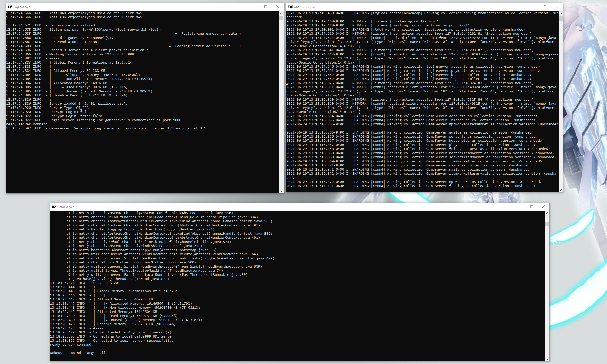
Task: Click the LoginServer console icon in title bar
Action: [10, 7]
